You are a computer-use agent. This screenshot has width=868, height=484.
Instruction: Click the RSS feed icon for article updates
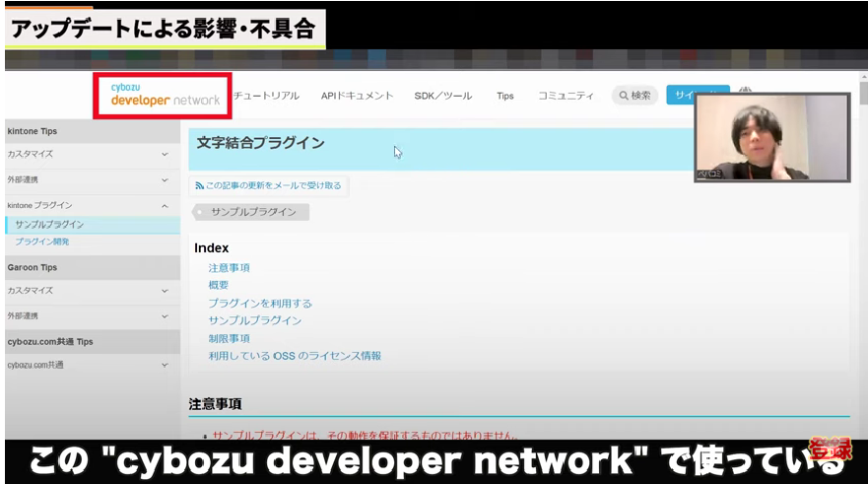(x=200, y=185)
